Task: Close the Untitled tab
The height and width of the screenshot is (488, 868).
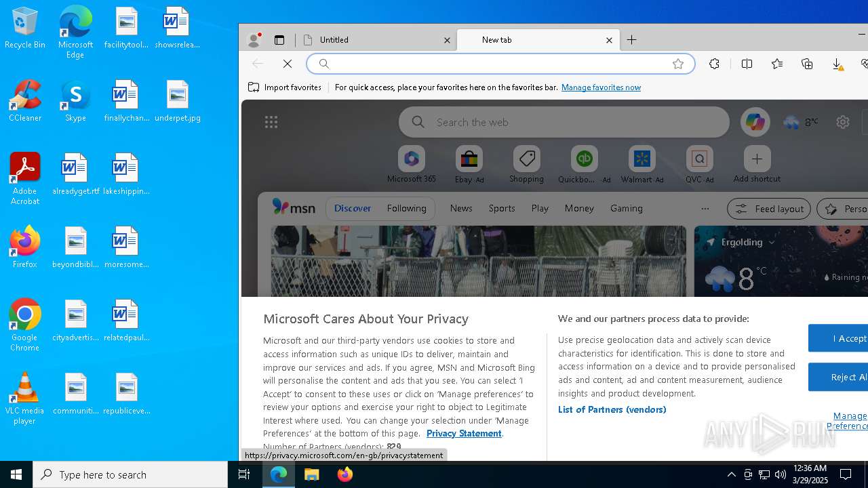Action: (447, 40)
